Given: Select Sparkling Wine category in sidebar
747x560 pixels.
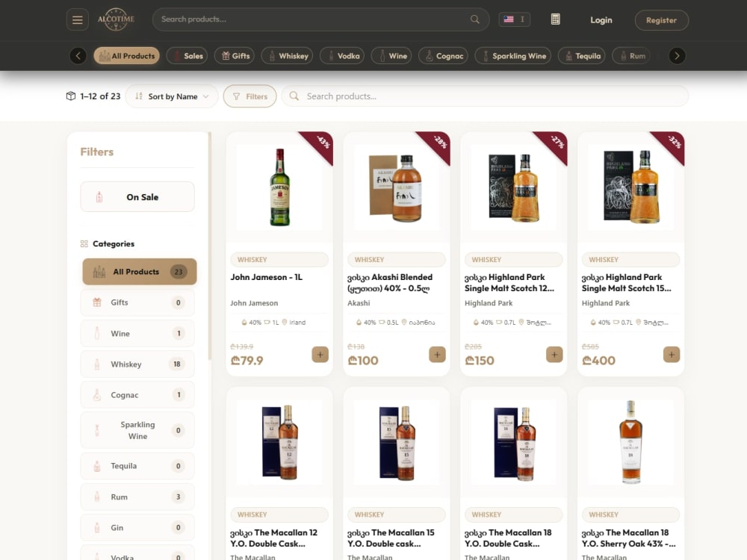Looking at the screenshot, I should pos(137,430).
